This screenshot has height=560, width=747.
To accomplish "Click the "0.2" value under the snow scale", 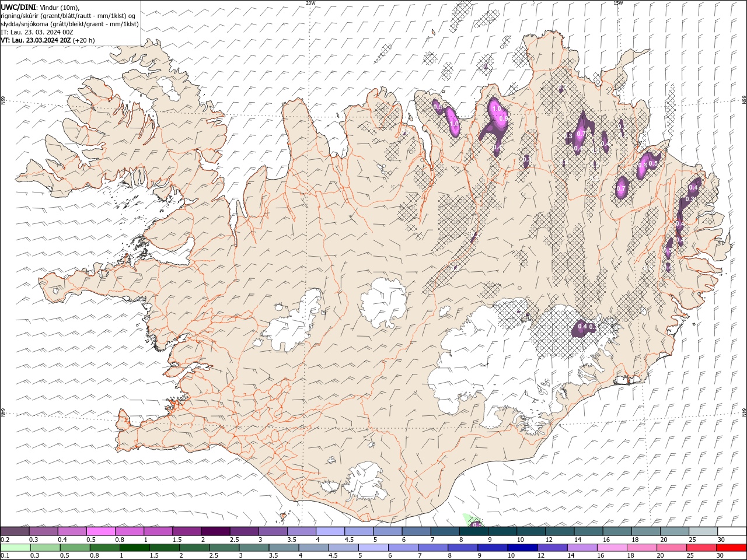I will click(5, 540).
